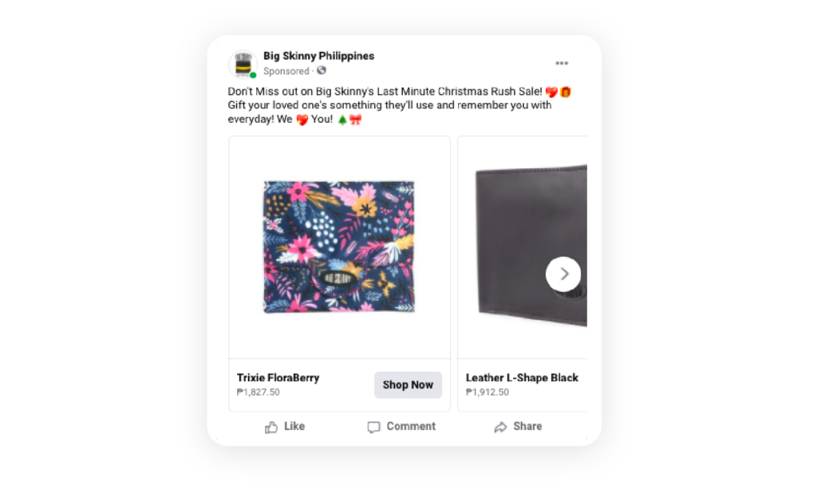Image resolution: width=817 pixels, height=504 pixels.
Task: Click the speech bubble Comment icon
Action: (373, 427)
